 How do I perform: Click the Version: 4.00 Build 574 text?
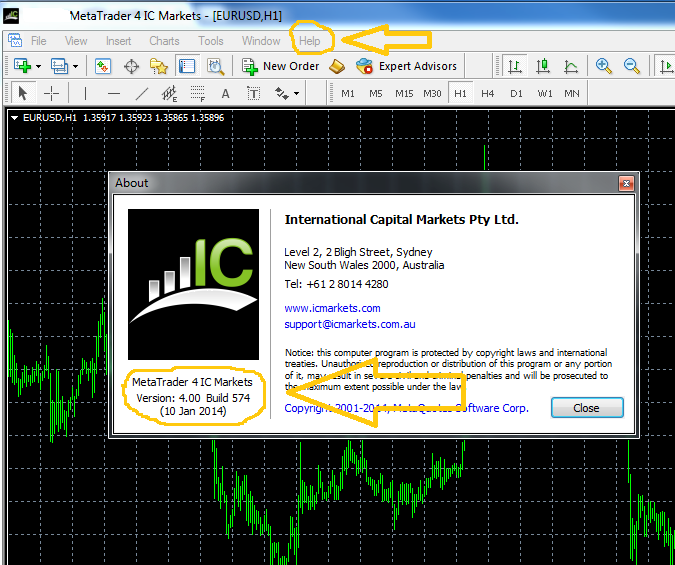point(193,398)
